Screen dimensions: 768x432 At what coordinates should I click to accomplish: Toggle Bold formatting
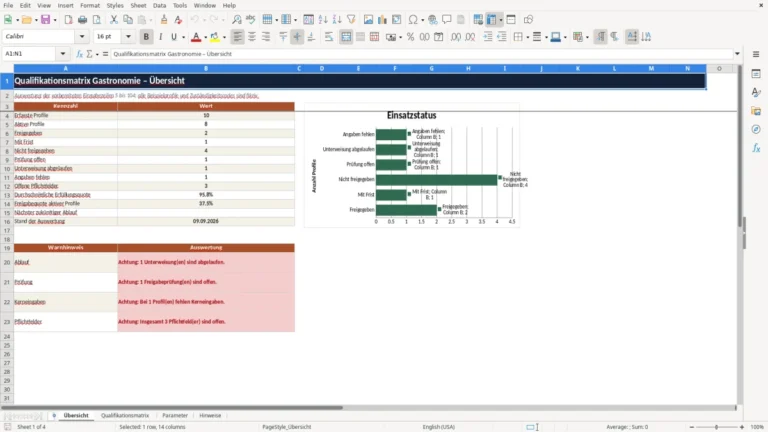tap(146, 37)
